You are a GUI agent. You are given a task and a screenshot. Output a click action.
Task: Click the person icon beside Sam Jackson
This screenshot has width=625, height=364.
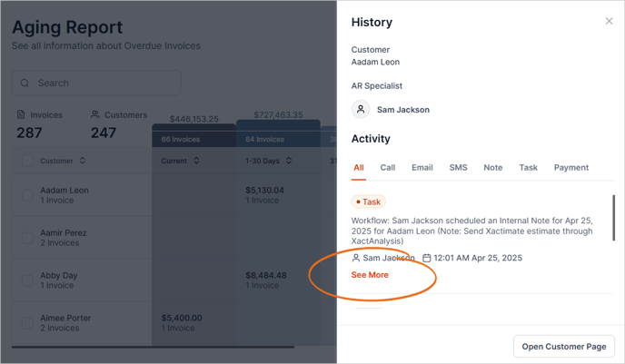356,258
